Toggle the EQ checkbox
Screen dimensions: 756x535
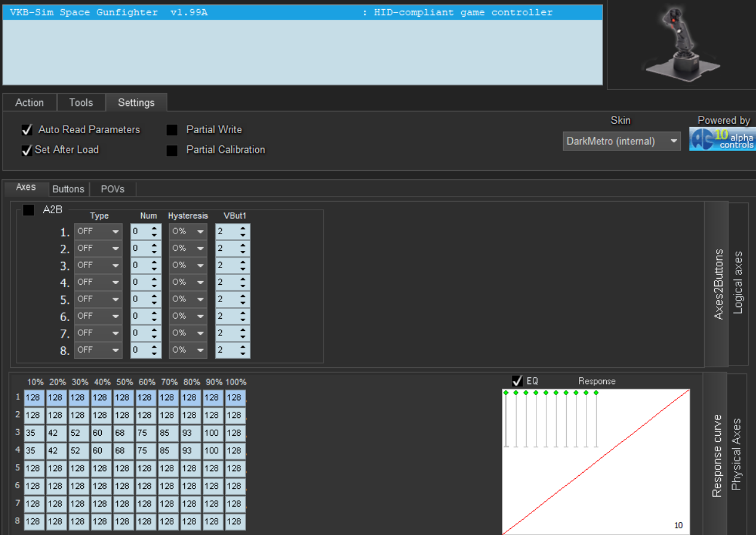(x=517, y=381)
